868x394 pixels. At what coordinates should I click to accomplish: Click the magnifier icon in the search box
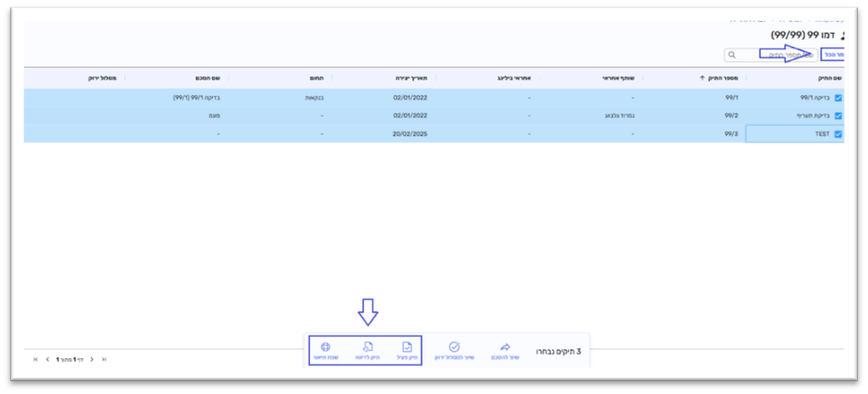click(732, 55)
